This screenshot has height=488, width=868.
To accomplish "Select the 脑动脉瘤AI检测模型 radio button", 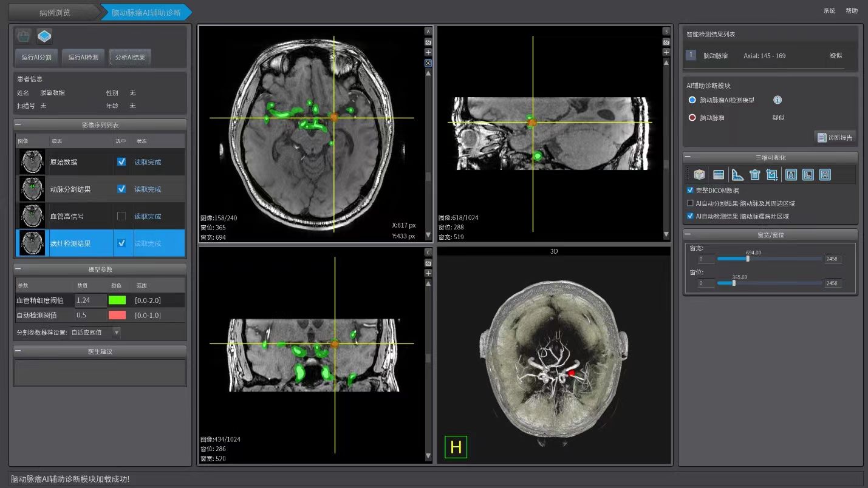I will (x=692, y=100).
